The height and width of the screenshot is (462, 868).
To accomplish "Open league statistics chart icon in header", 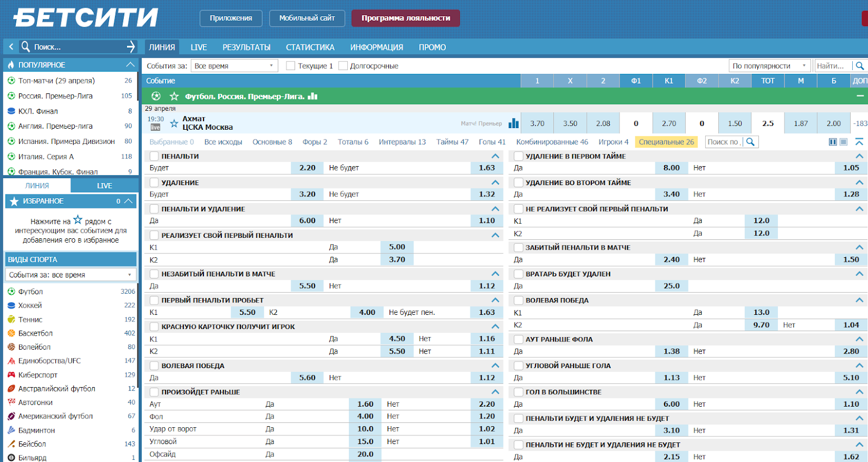I will pos(312,96).
